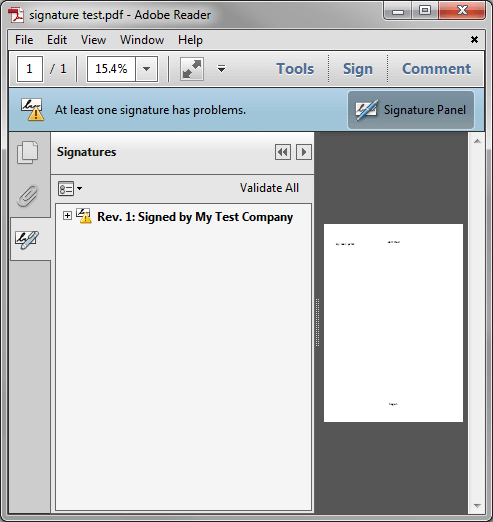This screenshot has height=522, width=493.
Task: Click the warning signature icon beside Rev. 1
Action: (x=84, y=216)
